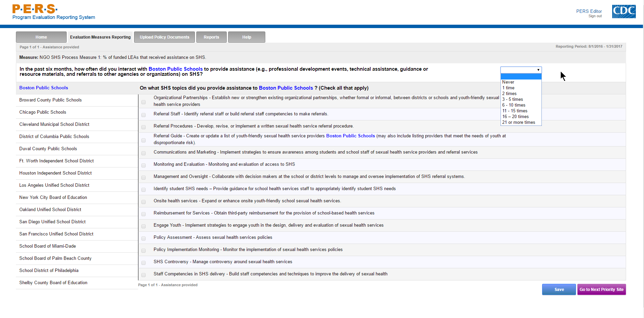Viewport: 644px width, 318px height.
Task: Choose '1 time' option
Action: click(521, 88)
